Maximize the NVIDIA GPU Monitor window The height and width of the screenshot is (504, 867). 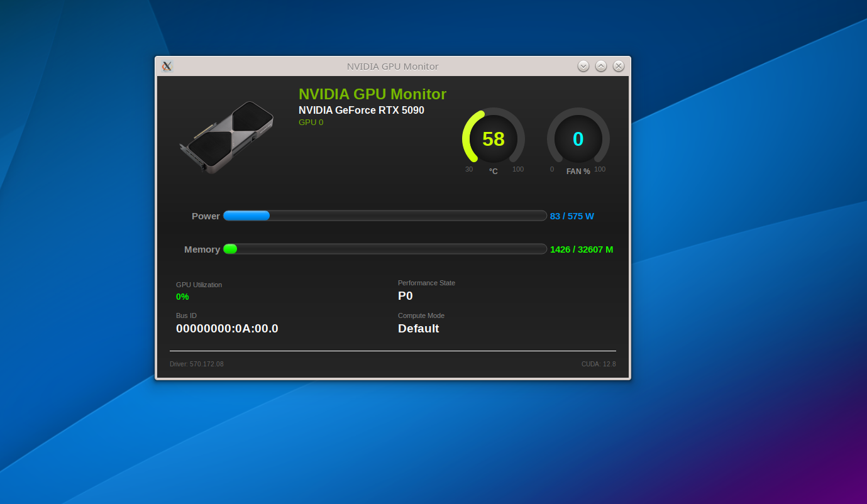click(601, 66)
